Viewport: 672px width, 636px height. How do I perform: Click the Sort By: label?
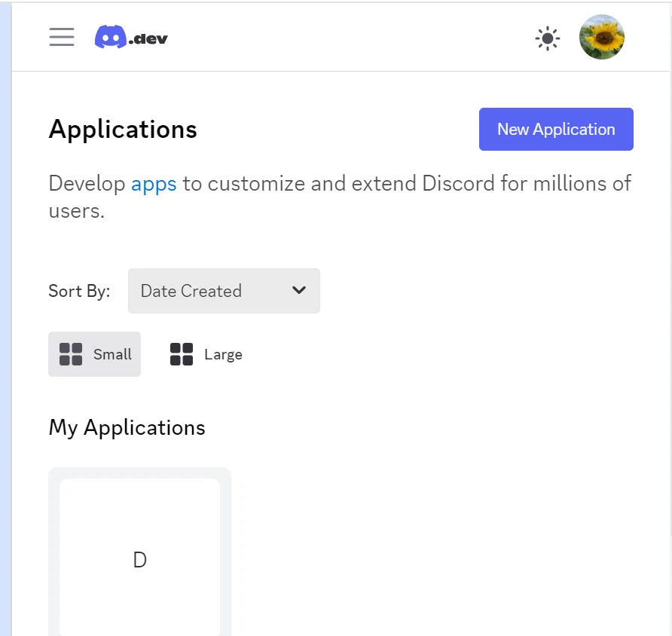click(79, 291)
